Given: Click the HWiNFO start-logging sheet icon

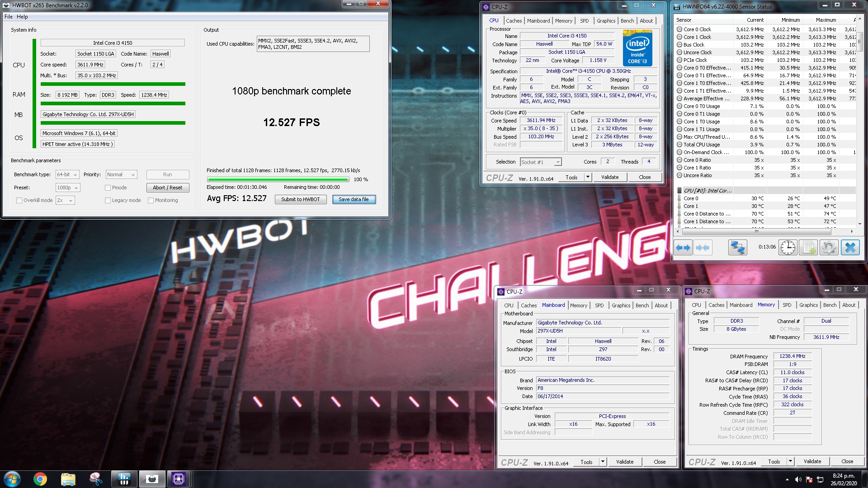Looking at the screenshot, I should pos(808,248).
